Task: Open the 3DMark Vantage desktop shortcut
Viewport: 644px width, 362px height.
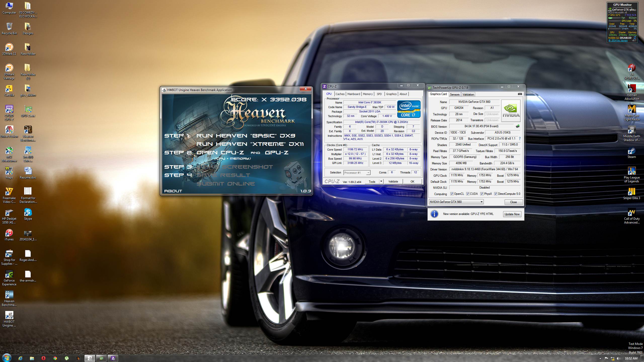Action: point(9,72)
